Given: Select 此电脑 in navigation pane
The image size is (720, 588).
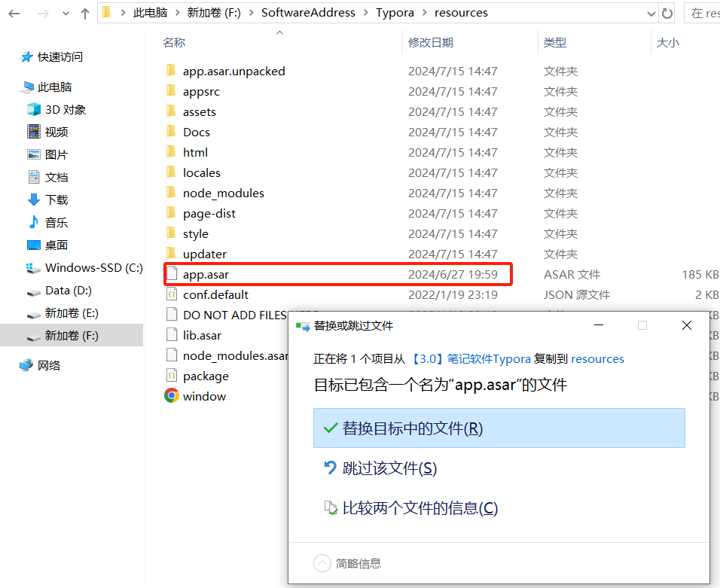Looking at the screenshot, I should [x=47, y=87].
